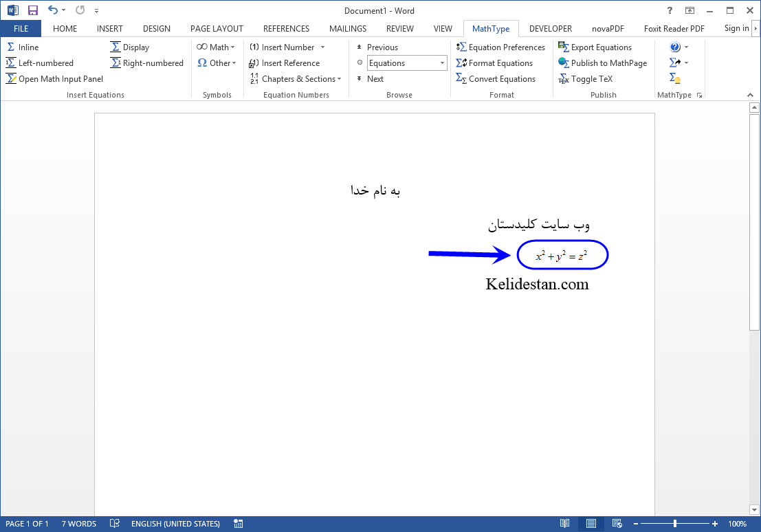Go to Next equation

[370, 78]
